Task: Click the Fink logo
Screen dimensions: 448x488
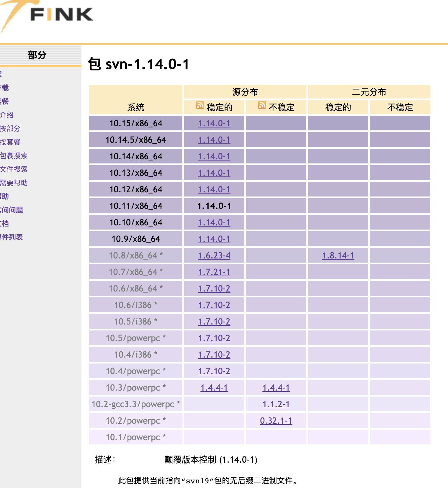Action: [47, 15]
